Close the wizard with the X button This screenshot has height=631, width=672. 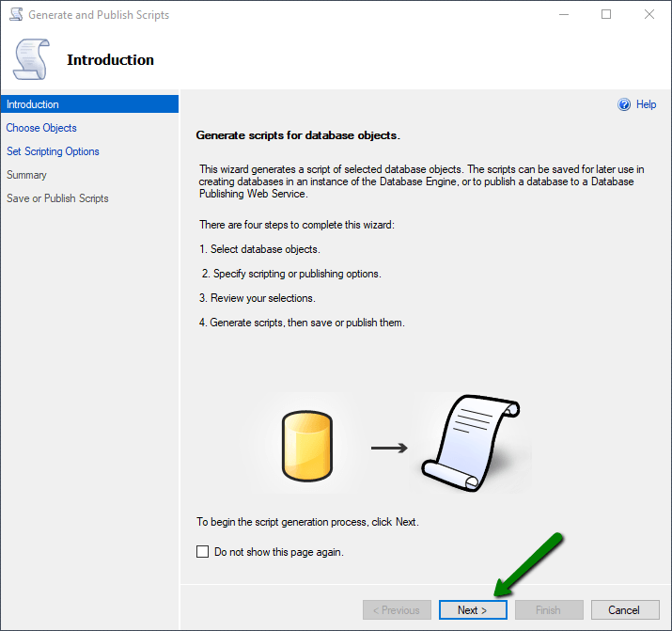pyautogui.click(x=649, y=14)
